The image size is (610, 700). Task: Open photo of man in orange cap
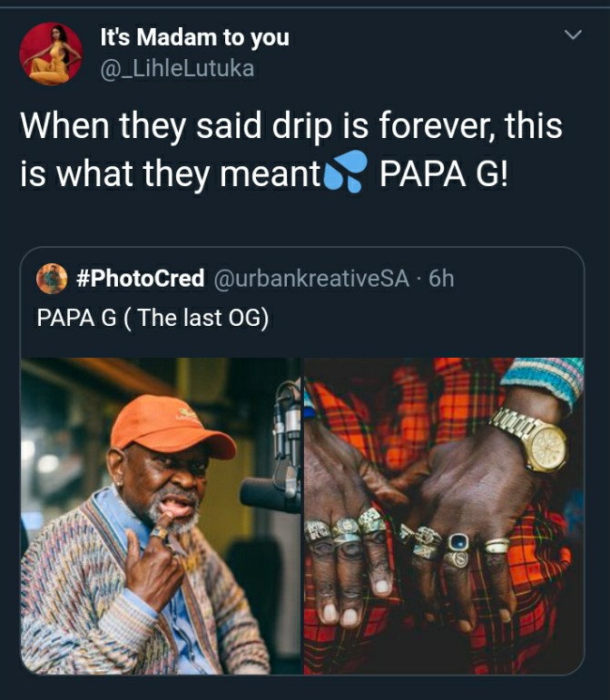(161, 516)
